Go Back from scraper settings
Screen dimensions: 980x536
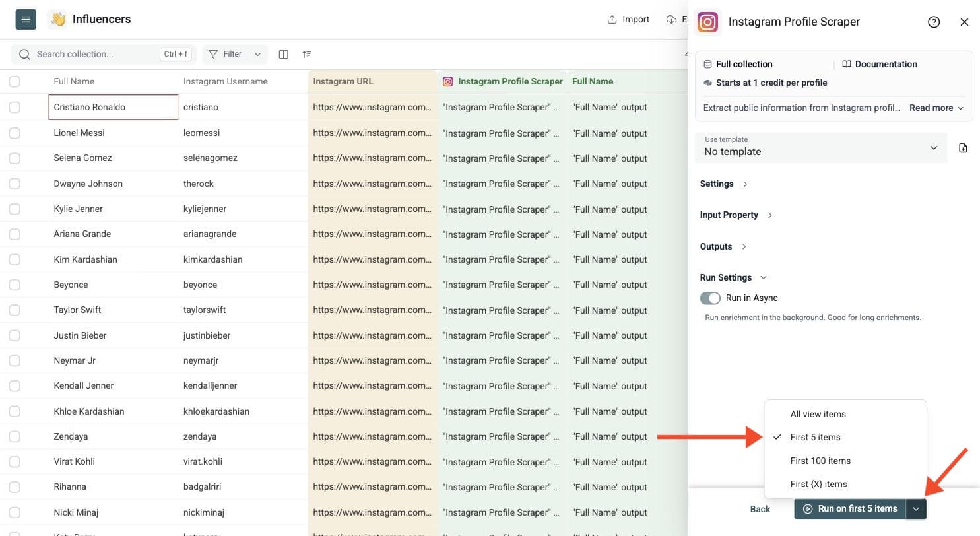(760, 509)
